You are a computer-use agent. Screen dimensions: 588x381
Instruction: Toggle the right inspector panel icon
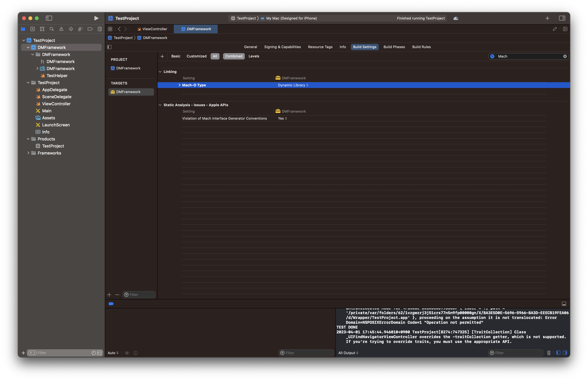(562, 18)
